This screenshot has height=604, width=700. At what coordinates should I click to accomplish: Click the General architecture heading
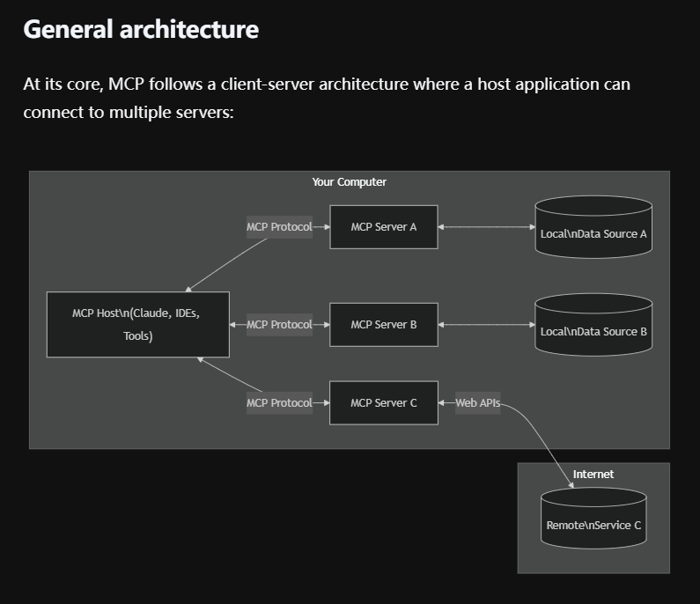coord(141,29)
